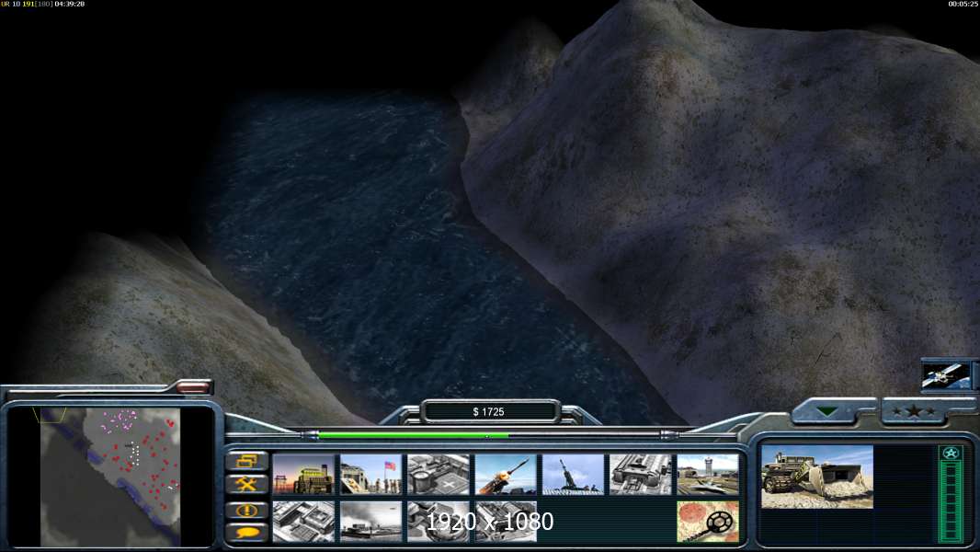This screenshot has height=552, width=980.
Task: Click the 04:39:28 clock at top-left
Action: click(69, 4)
